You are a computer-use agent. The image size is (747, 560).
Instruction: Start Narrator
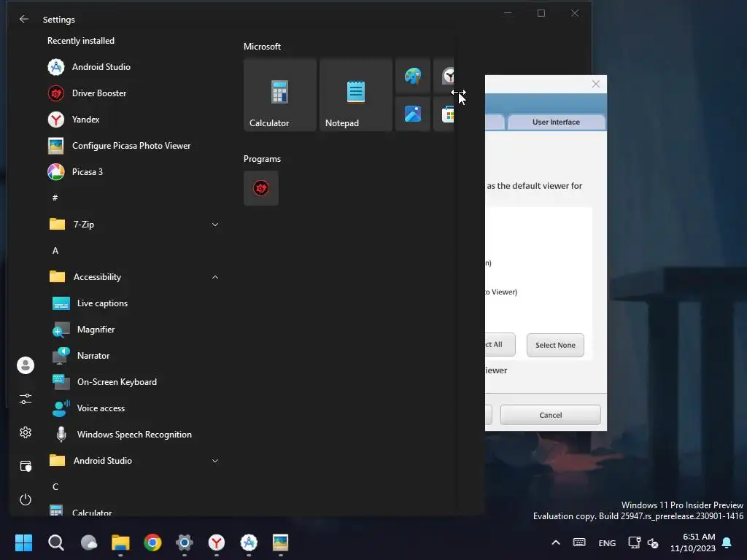click(81, 356)
